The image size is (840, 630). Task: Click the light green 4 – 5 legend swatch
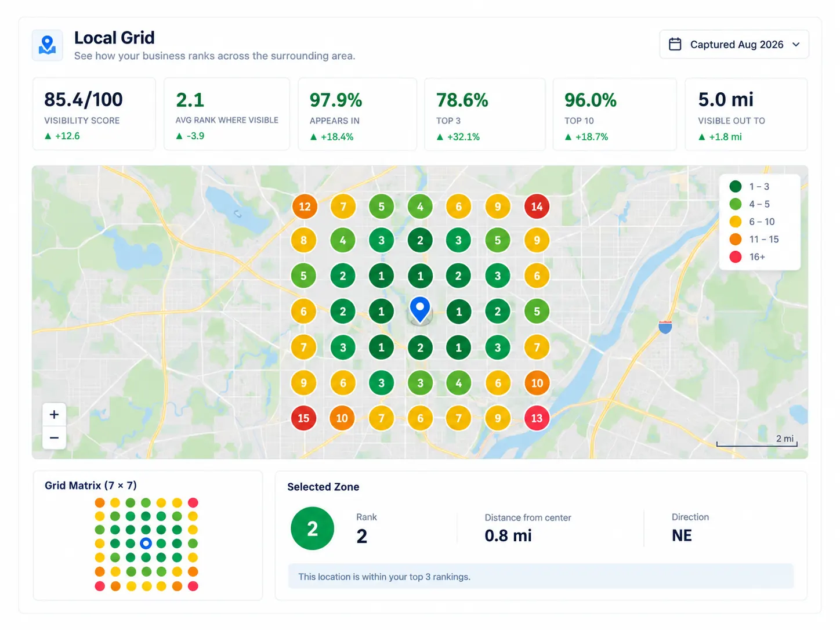point(736,204)
